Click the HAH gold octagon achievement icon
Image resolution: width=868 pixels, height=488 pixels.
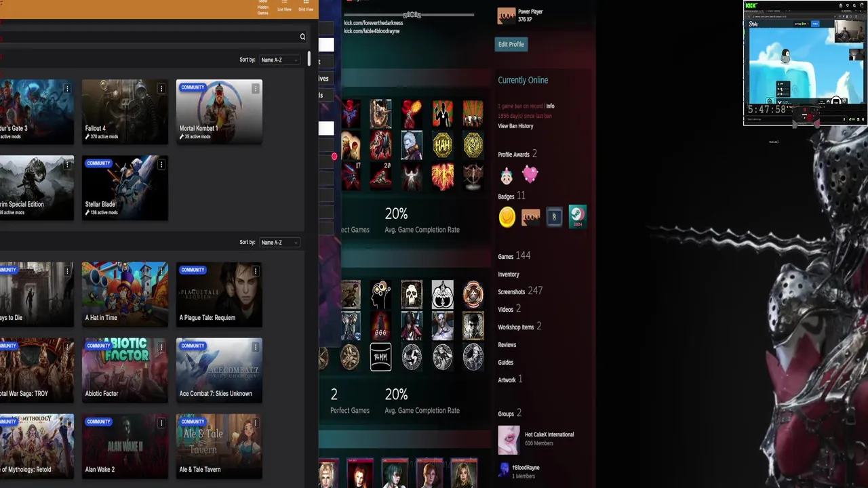(442, 145)
